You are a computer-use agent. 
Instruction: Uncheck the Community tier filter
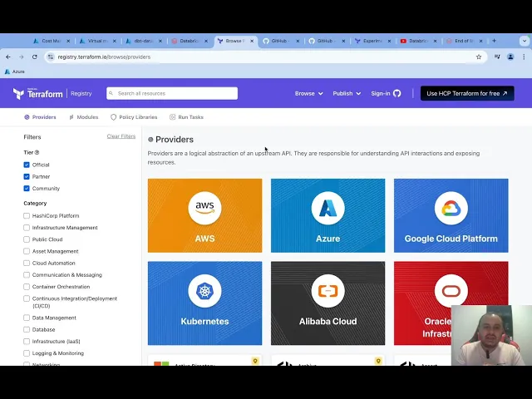27,189
